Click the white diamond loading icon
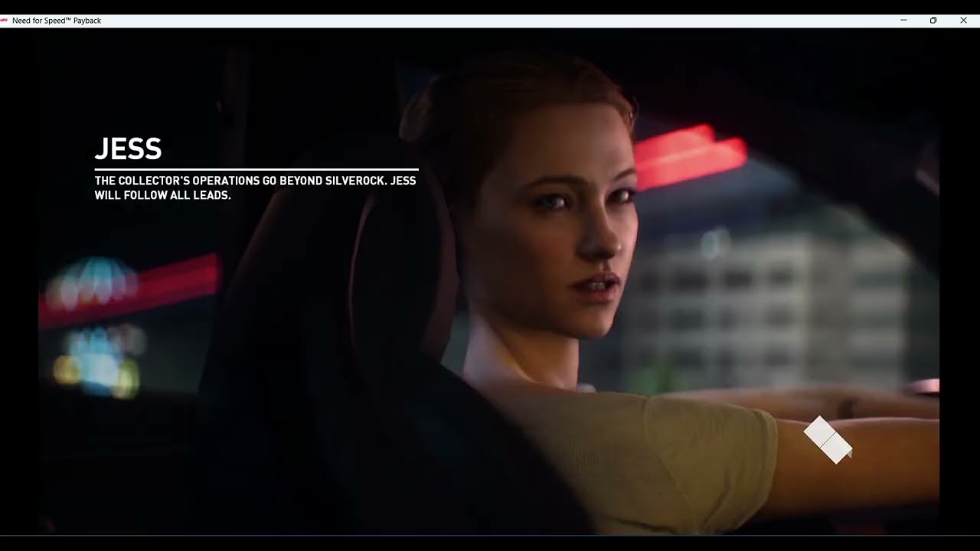This screenshot has width=980, height=551. pos(828,440)
